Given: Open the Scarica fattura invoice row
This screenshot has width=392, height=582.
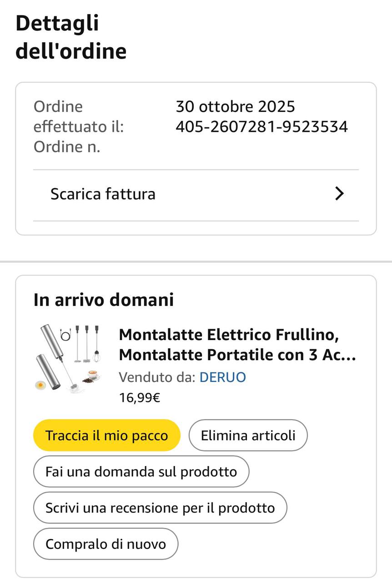Looking at the screenshot, I should coord(103,194).
